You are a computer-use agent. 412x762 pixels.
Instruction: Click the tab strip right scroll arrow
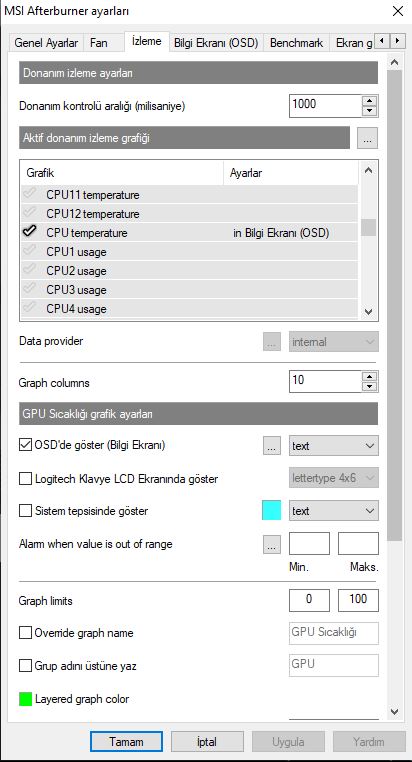(398, 41)
